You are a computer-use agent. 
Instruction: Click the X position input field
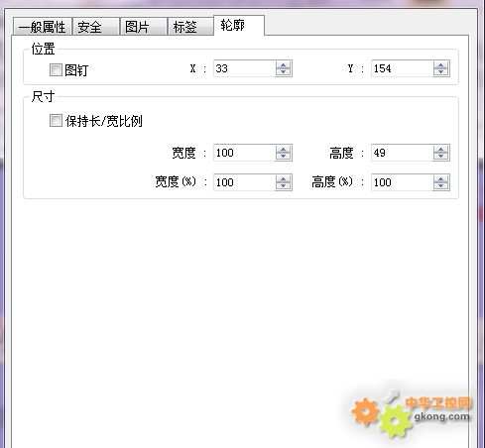point(244,68)
